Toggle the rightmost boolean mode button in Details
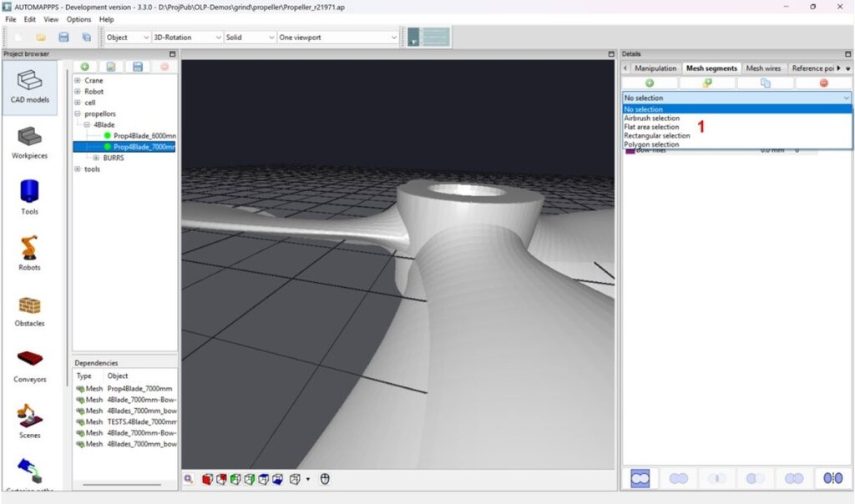The image size is (855, 504). pyautogui.click(x=832, y=478)
